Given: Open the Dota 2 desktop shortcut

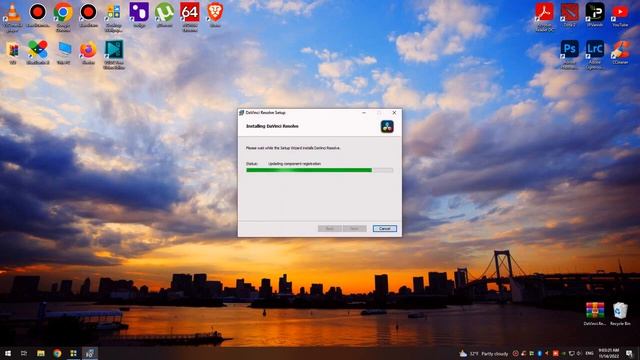Looking at the screenshot, I should pyautogui.click(x=569, y=15).
